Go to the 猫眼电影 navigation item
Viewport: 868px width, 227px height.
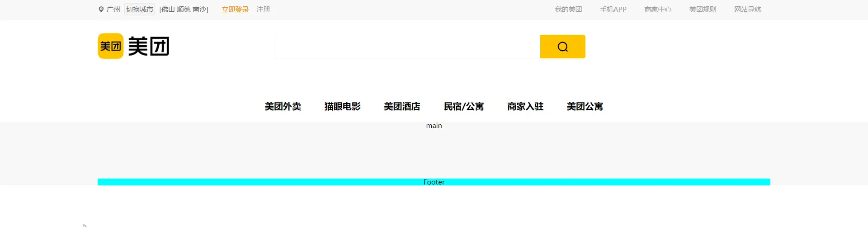pos(343,106)
